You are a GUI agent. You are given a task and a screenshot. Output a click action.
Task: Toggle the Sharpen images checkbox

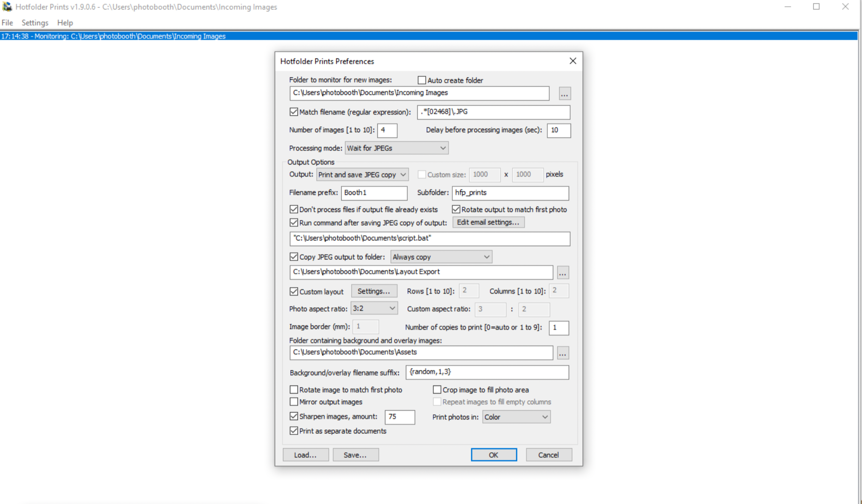click(x=294, y=416)
